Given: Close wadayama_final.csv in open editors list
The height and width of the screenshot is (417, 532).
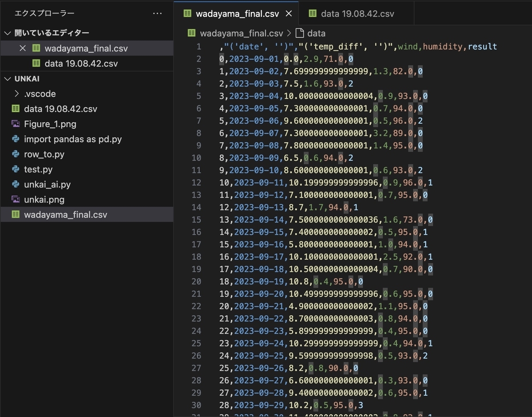Looking at the screenshot, I should (23, 48).
